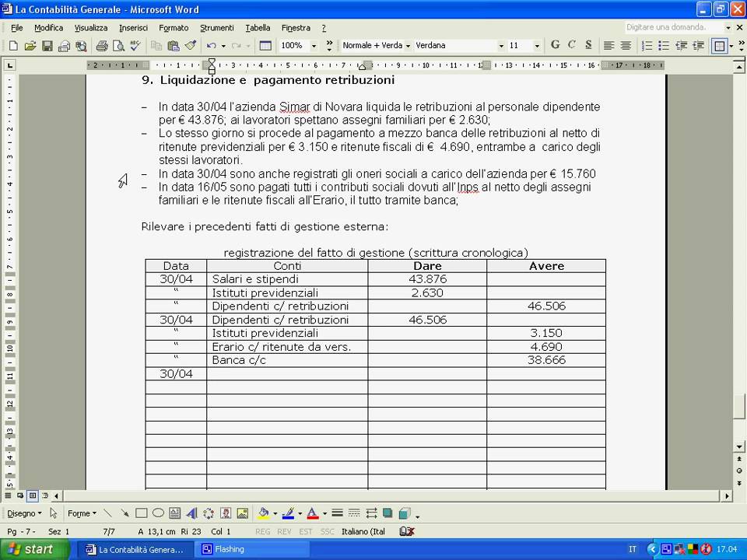The height and width of the screenshot is (560, 747).
Task: Click the Paste clipboard icon
Action: [173, 46]
